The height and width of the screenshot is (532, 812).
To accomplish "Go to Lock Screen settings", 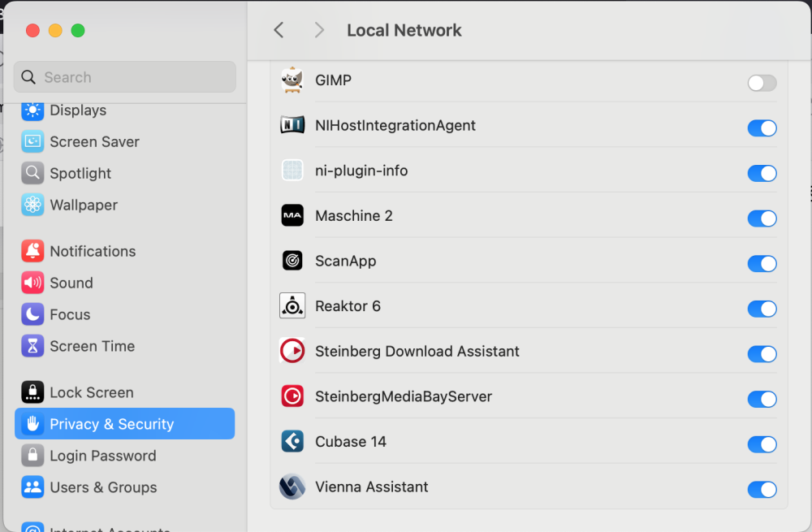I will tap(124, 392).
